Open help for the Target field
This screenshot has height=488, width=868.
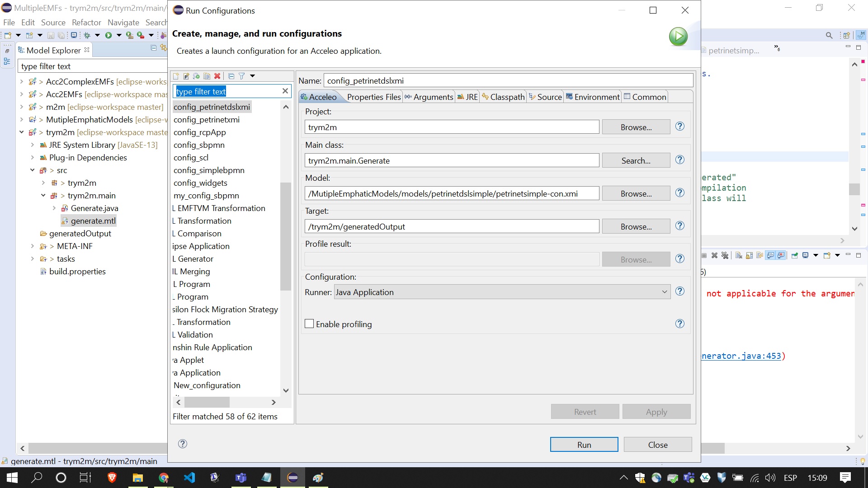click(x=679, y=226)
